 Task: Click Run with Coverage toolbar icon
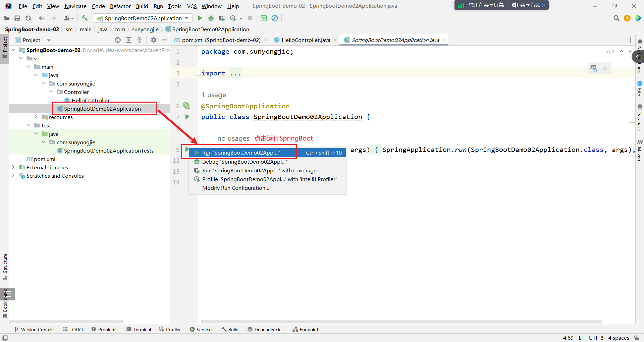221,18
